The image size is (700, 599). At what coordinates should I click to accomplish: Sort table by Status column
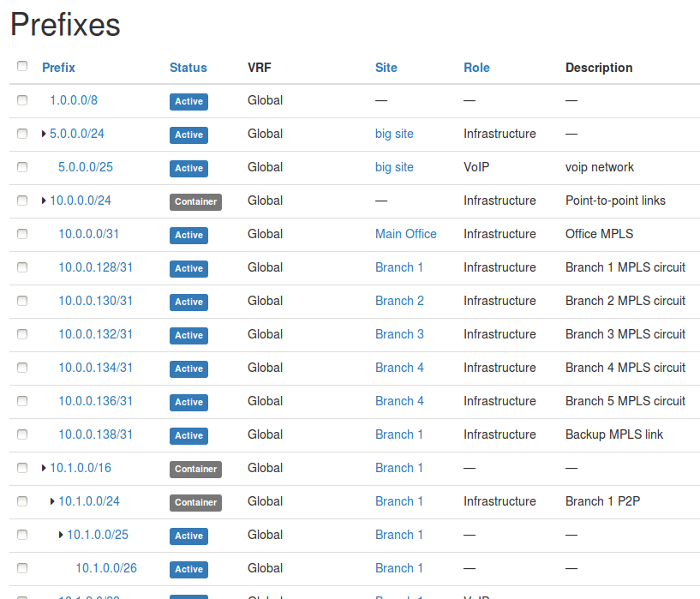pyautogui.click(x=188, y=68)
